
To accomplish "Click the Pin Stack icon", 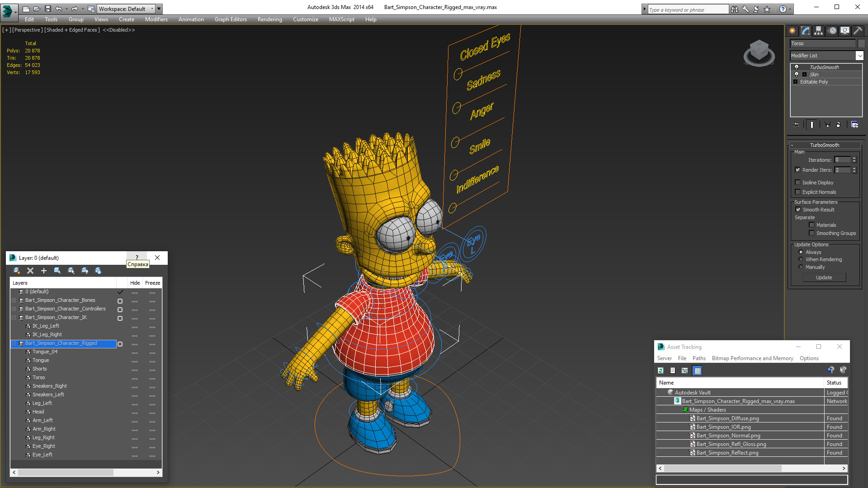I will point(797,125).
